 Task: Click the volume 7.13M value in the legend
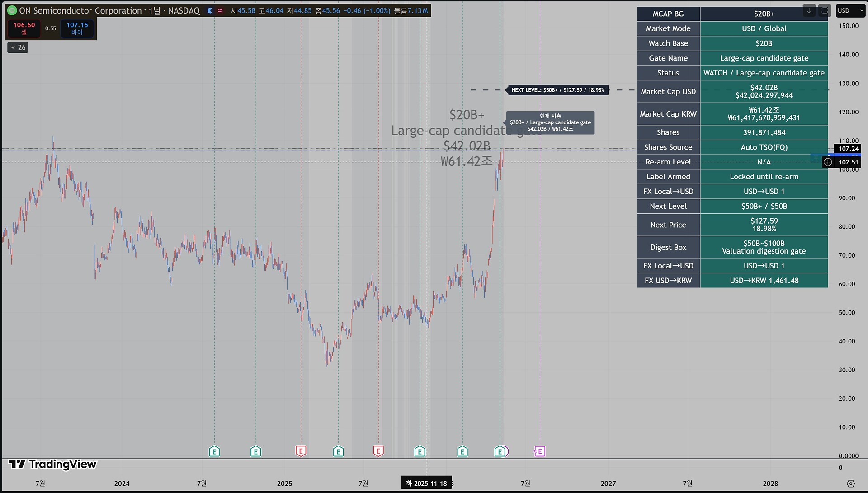click(x=417, y=10)
